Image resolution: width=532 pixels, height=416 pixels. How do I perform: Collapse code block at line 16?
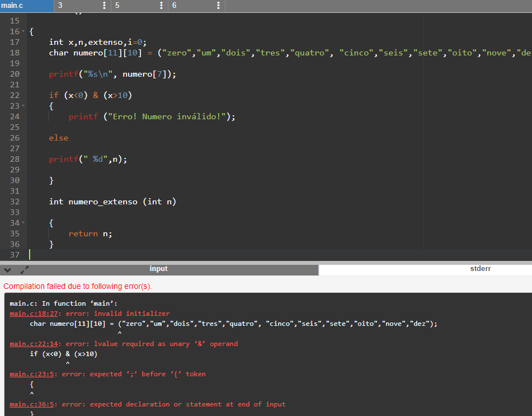coord(23,31)
